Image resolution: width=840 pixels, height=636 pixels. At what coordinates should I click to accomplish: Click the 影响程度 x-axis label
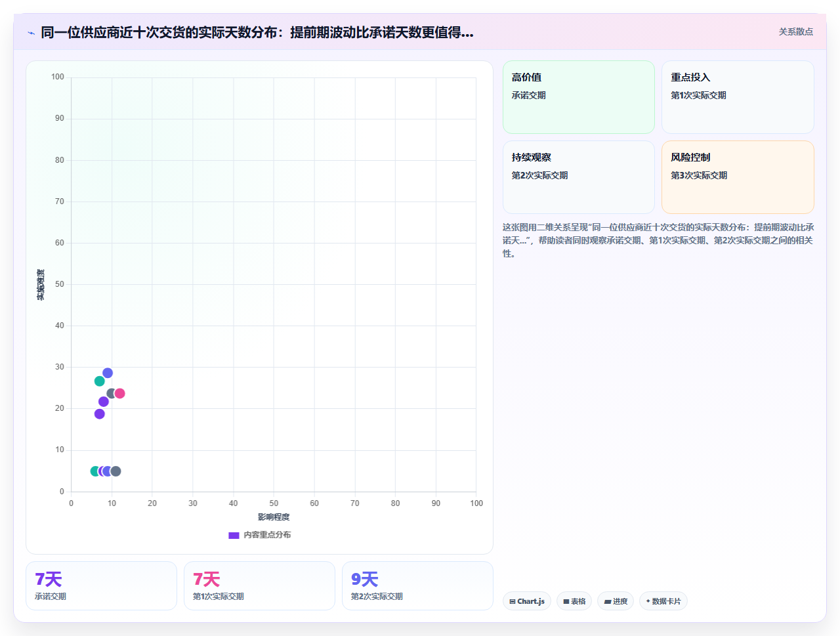click(274, 517)
